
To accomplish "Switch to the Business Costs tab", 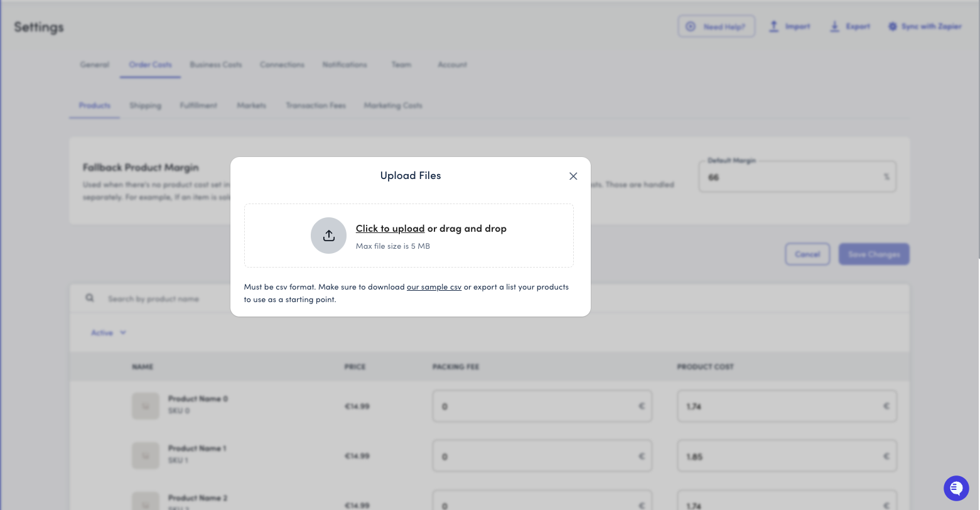I will point(216,65).
